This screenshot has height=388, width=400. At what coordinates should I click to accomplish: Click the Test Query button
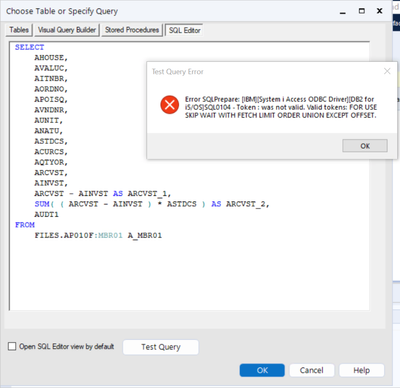tap(161, 347)
